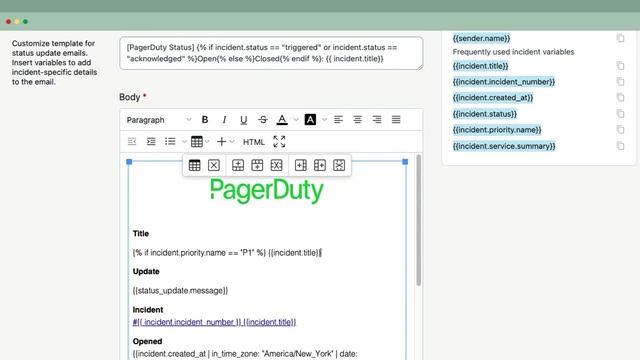
Task: Expand the bullet list style arrow
Action: tap(184, 142)
